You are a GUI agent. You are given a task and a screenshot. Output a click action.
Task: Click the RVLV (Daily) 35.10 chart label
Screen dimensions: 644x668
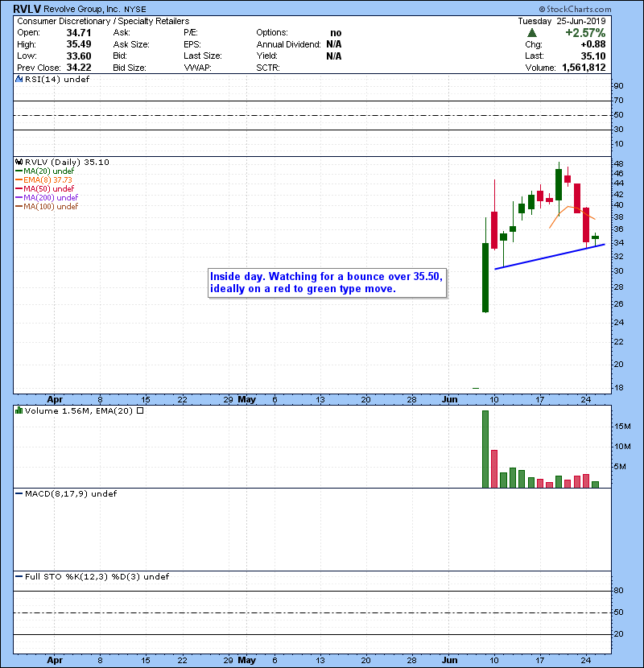click(67, 162)
